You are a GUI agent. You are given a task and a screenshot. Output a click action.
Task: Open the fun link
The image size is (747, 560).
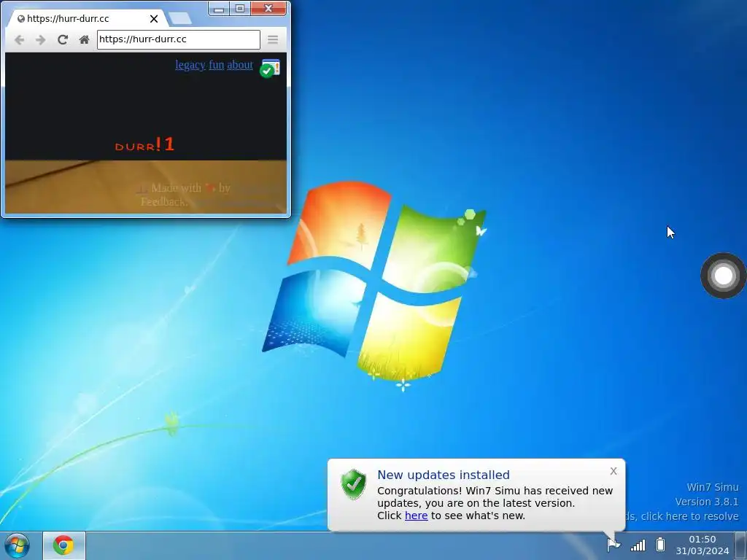coord(216,65)
